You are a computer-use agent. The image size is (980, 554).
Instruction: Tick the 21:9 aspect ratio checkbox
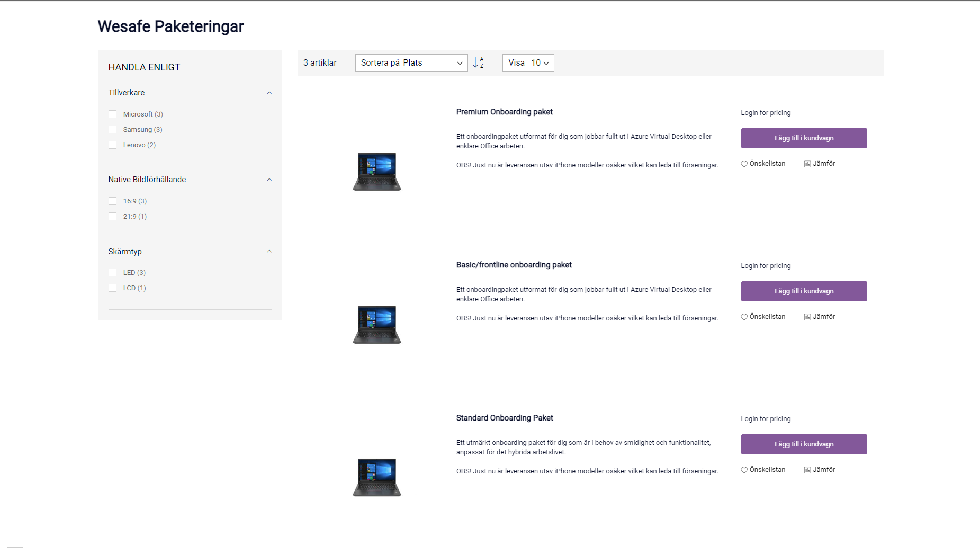coord(112,217)
